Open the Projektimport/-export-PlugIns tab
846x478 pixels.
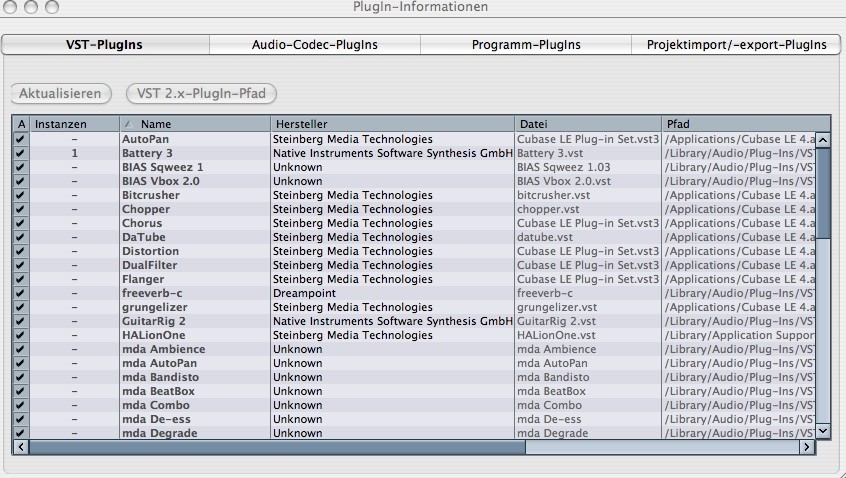pos(736,45)
